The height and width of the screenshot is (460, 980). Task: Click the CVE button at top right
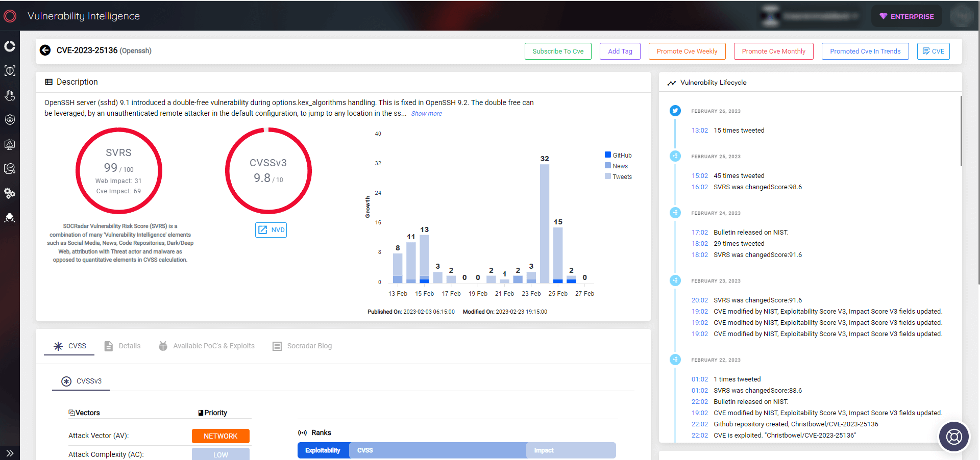point(934,51)
